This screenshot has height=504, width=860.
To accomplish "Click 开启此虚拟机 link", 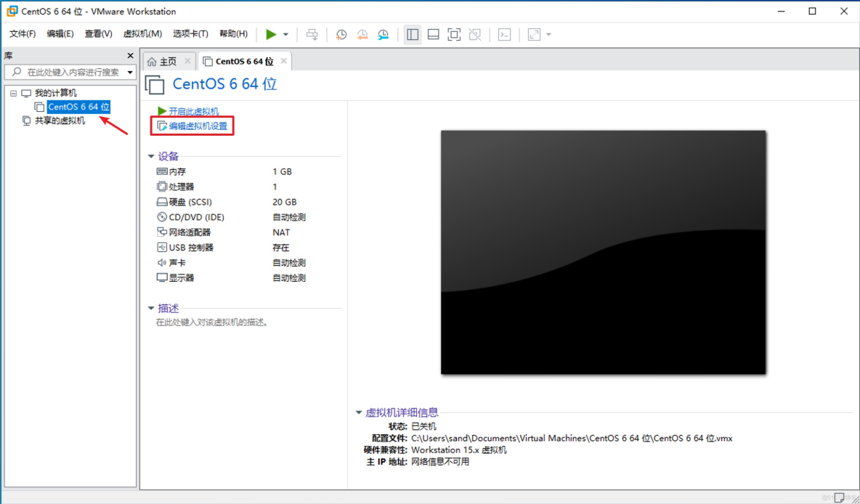I will pyautogui.click(x=194, y=111).
